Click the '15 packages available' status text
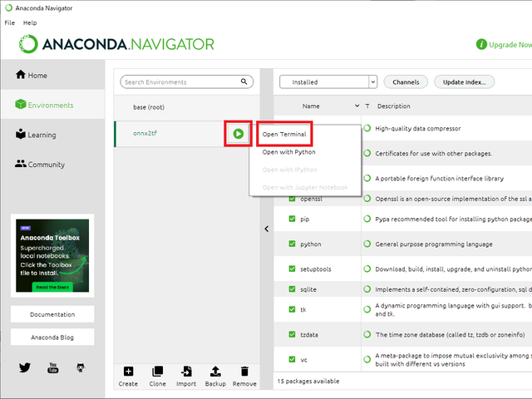Viewport: 532px width, 399px height. 308,381
